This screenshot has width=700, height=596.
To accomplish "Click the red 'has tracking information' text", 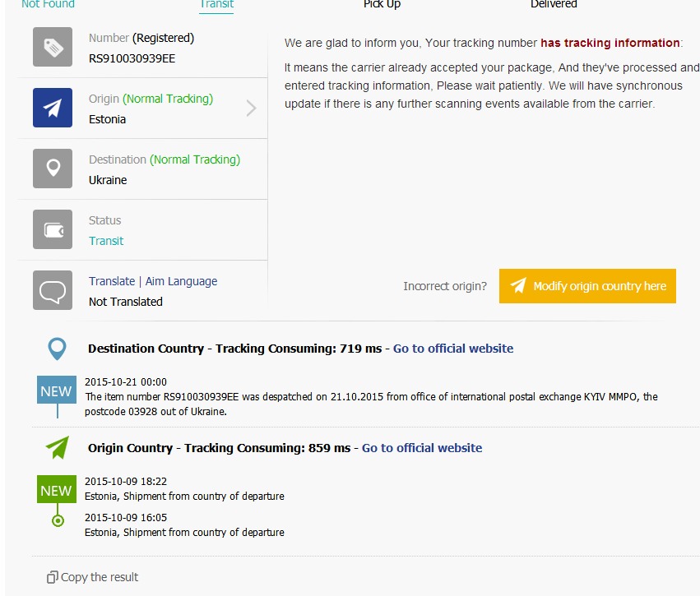I will click(x=610, y=43).
